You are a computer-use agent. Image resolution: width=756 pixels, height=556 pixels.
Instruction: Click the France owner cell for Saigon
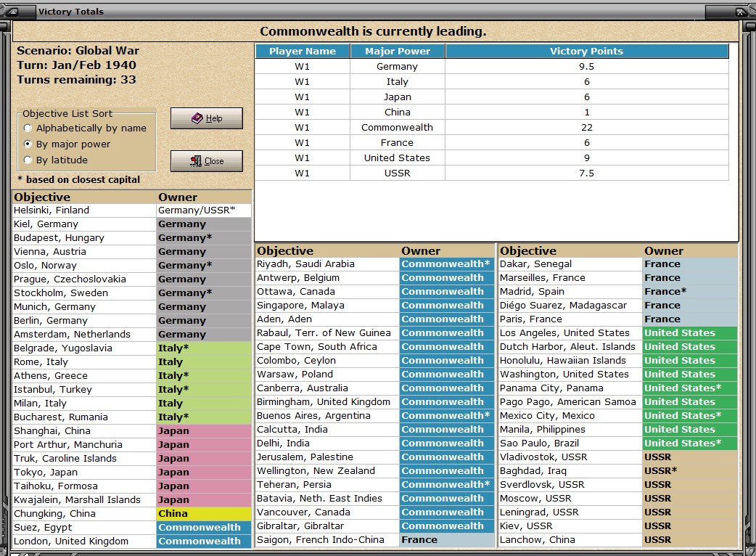(x=447, y=539)
